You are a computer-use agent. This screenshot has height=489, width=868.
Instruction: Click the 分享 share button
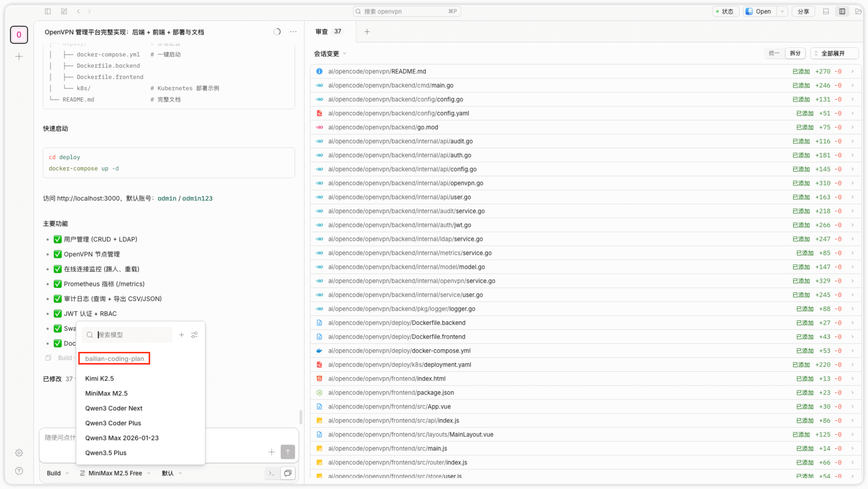pyautogui.click(x=803, y=11)
